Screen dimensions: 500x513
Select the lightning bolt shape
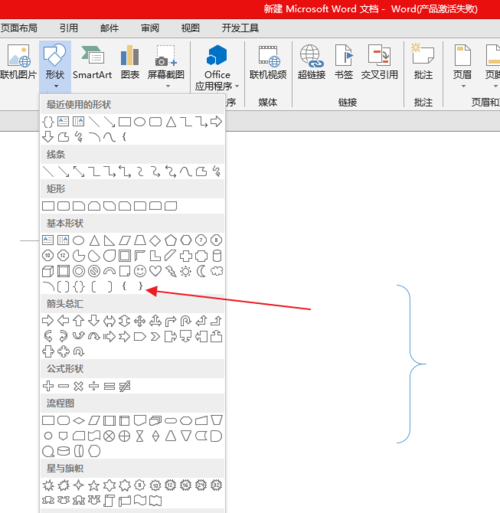[x=171, y=271]
